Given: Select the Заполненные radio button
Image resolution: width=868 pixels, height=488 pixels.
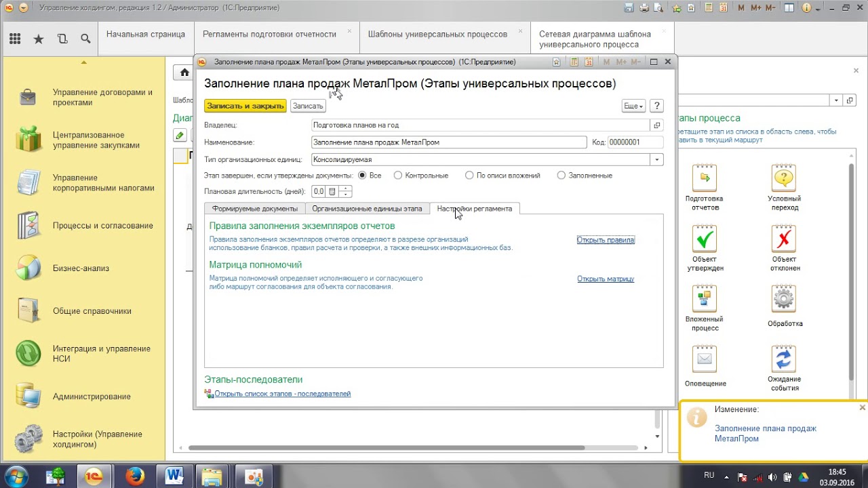Looking at the screenshot, I should coord(561,176).
